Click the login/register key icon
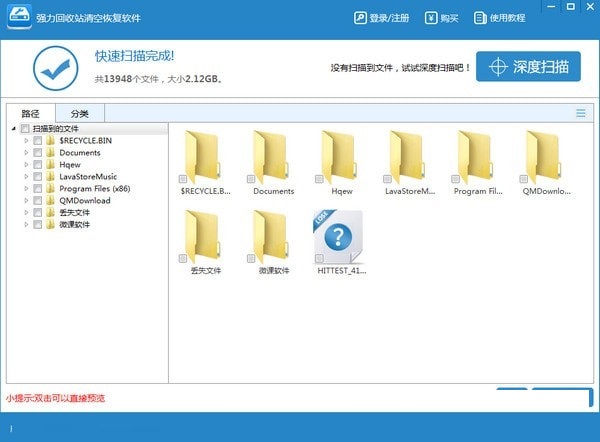Image resolution: width=600 pixels, height=442 pixels. 360,18
